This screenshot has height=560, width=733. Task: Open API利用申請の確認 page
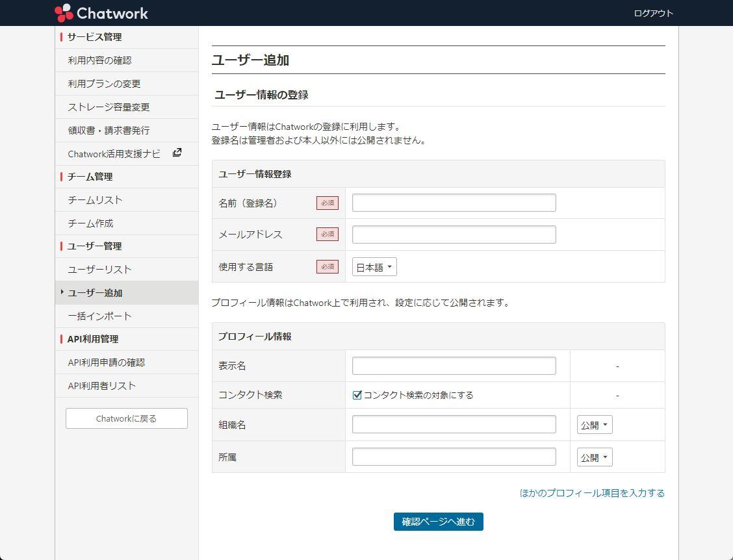106,363
